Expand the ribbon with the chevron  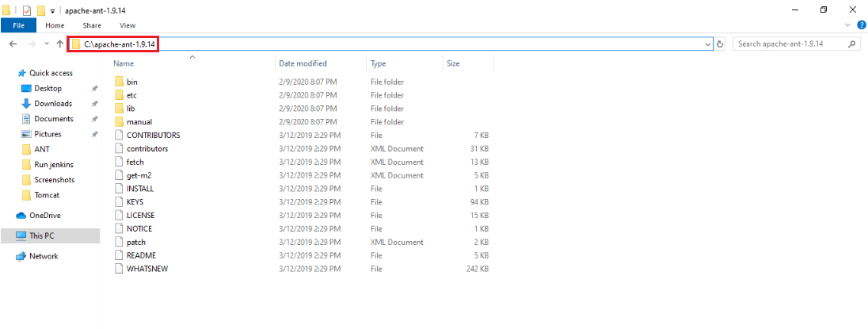tap(848, 25)
